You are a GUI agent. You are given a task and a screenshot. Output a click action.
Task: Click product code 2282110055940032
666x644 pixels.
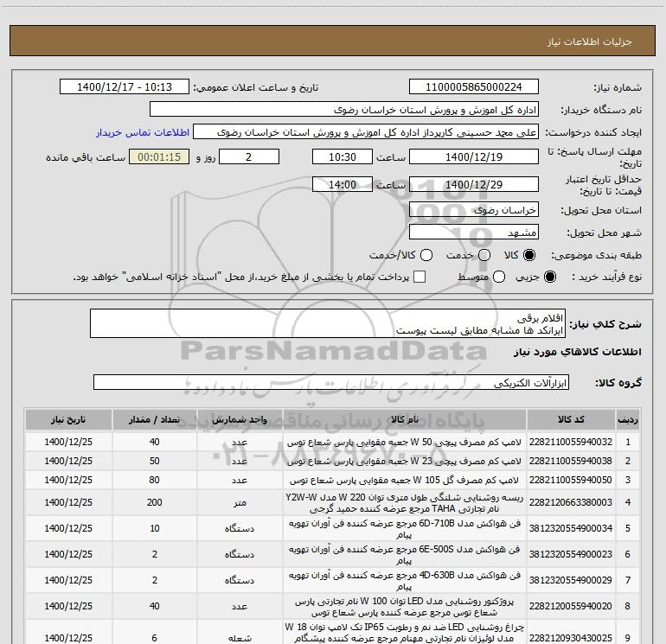(571, 442)
